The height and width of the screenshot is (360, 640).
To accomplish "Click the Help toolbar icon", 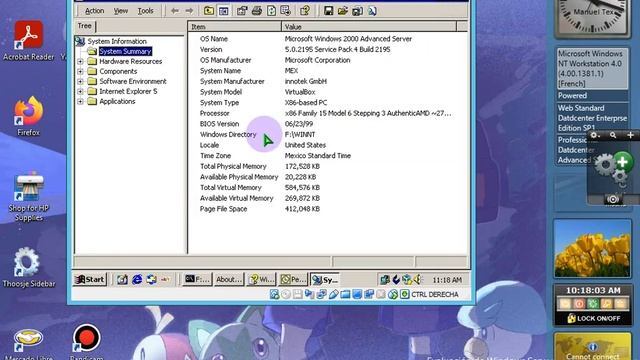I will [x=305, y=11].
